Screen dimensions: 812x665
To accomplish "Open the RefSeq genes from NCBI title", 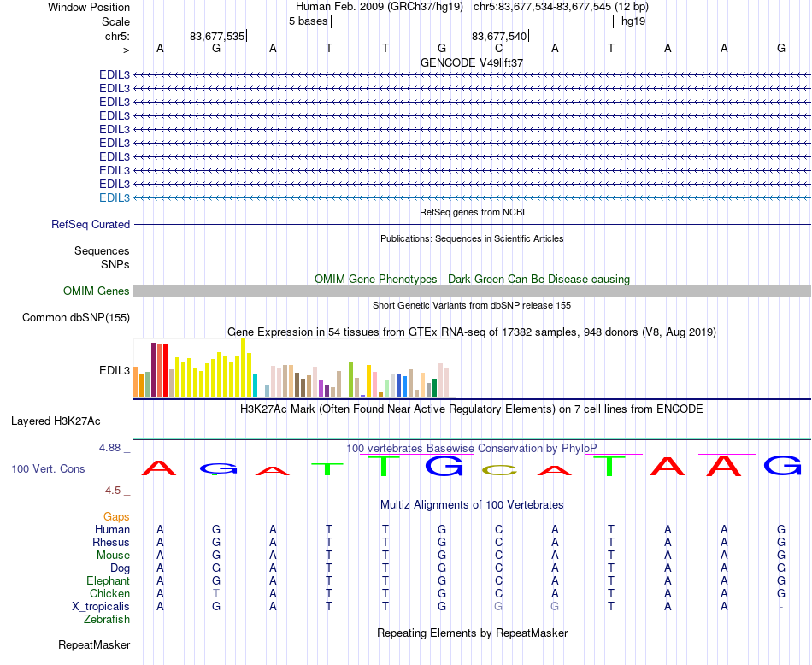I will point(472,212).
